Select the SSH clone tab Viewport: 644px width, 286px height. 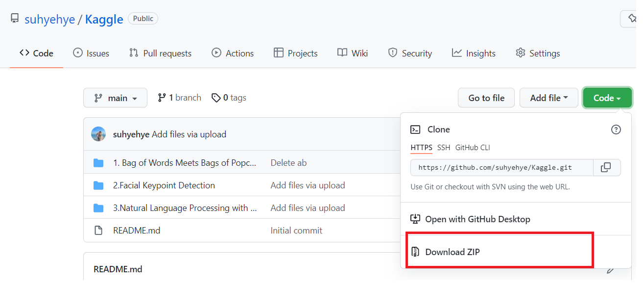pyautogui.click(x=444, y=147)
